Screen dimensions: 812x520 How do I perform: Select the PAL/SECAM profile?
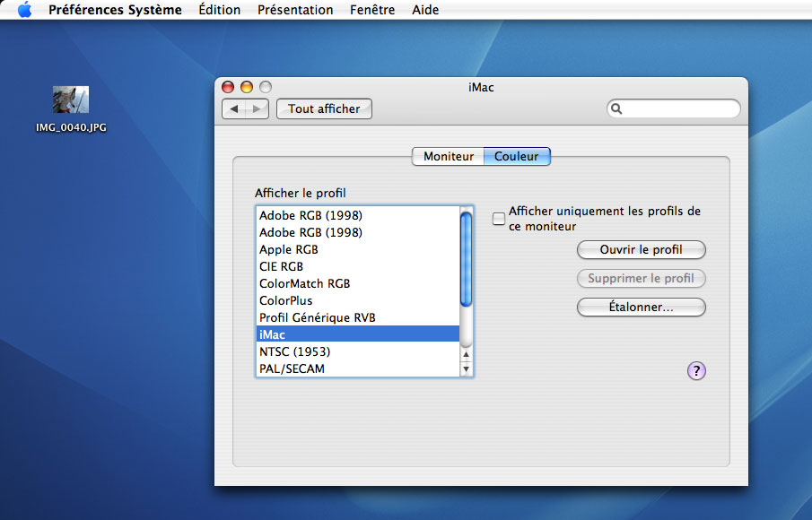click(x=358, y=368)
